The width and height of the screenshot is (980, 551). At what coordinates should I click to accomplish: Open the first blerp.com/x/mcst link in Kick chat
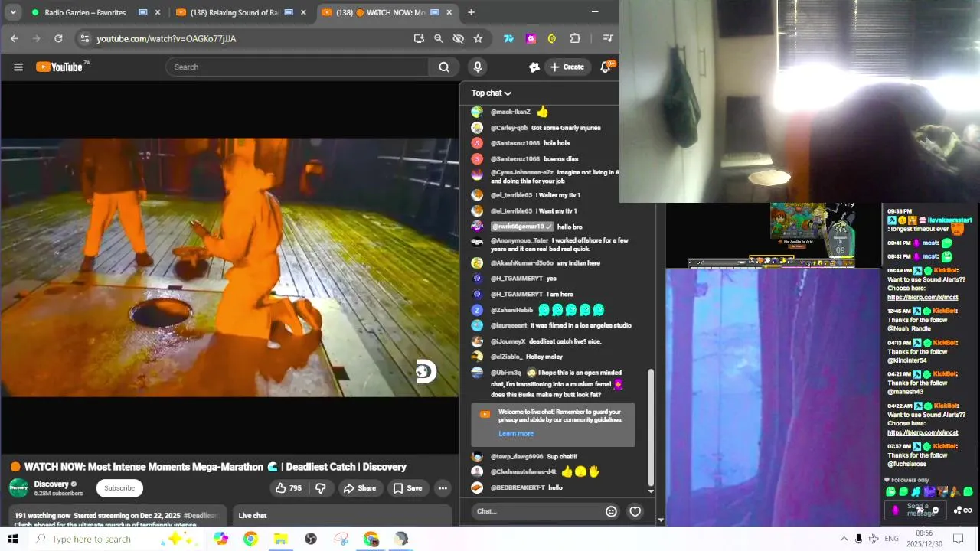[923, 297]
